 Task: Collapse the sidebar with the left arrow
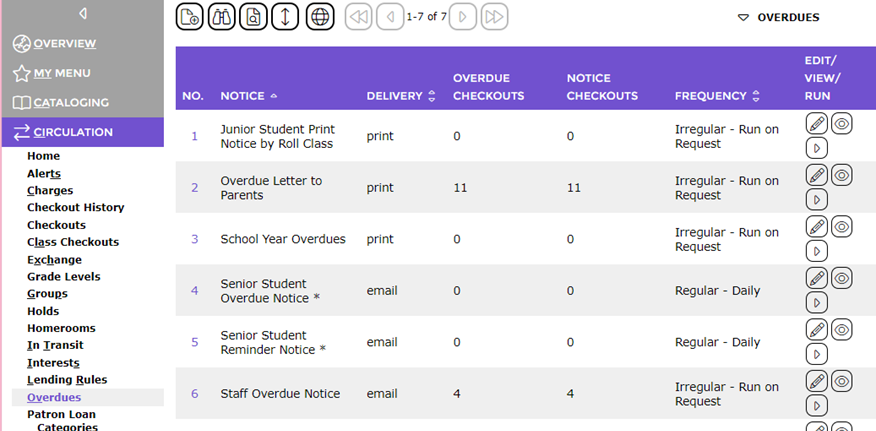tap(83, 13)
